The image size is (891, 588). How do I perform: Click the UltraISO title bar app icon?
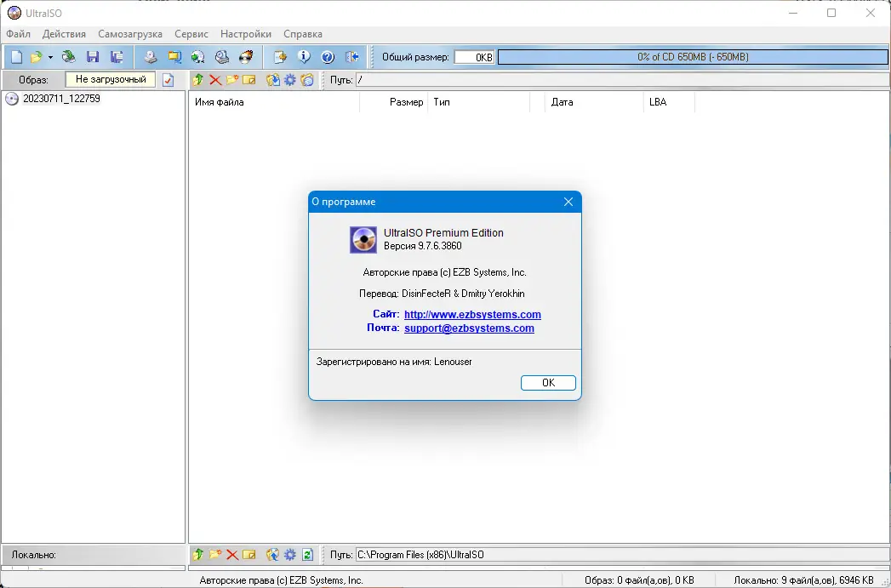14,13
